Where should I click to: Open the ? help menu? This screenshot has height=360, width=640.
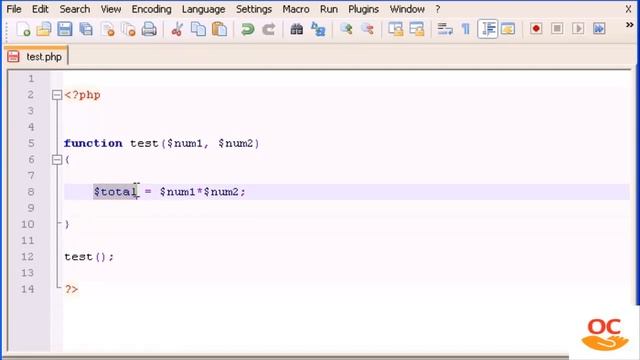coord(438,9)
